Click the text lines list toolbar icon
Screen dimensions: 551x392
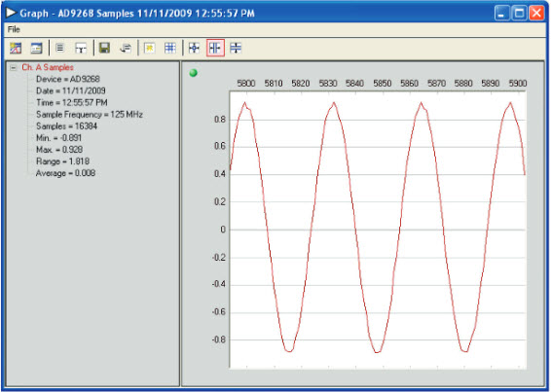[60, 48]
